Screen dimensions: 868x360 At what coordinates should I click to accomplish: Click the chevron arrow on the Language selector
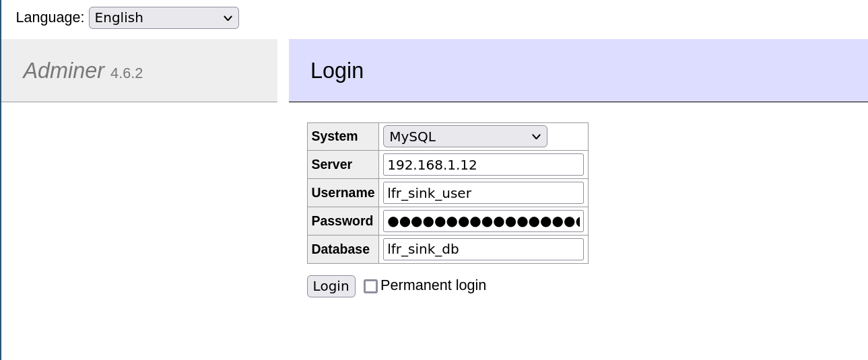(x=228, y=18)
